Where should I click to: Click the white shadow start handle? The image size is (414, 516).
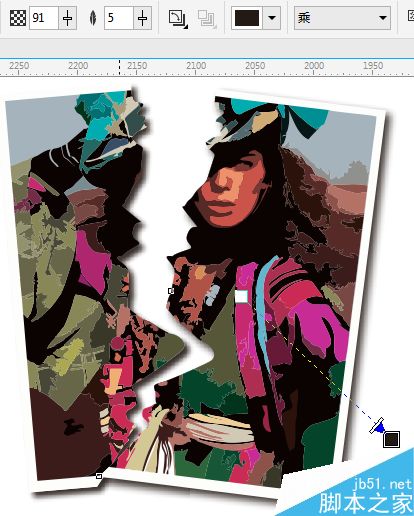[x=242, y=296]
